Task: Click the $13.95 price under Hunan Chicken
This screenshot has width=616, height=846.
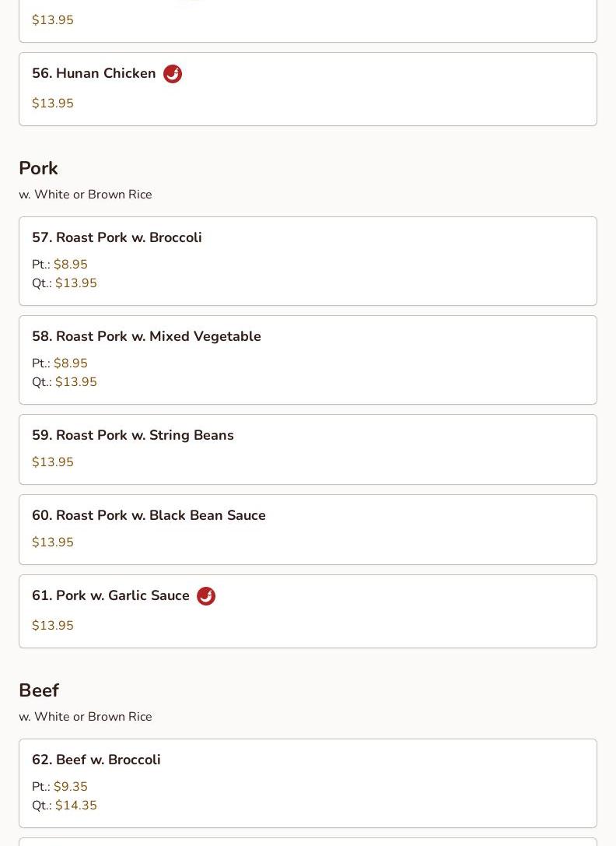Action: (53, 103)
